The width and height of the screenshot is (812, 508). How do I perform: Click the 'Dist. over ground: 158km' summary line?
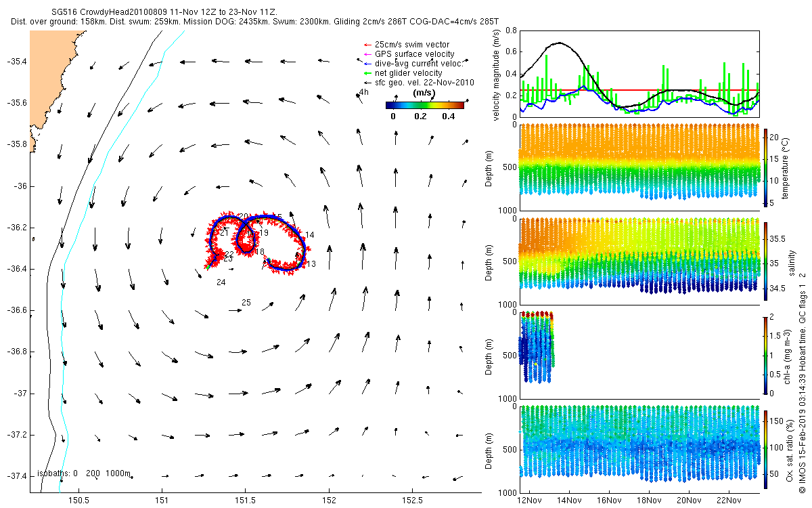pyautogui.click(x=255, y=22)
